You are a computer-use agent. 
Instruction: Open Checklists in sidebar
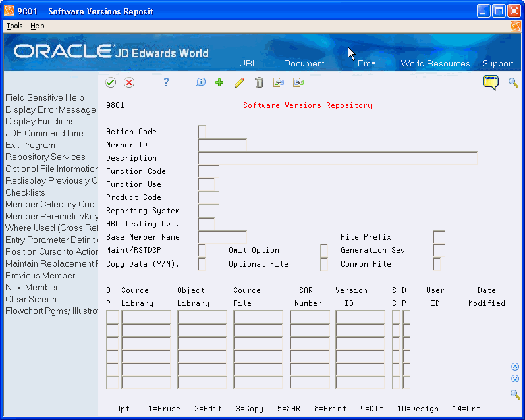tap(25, 192)
